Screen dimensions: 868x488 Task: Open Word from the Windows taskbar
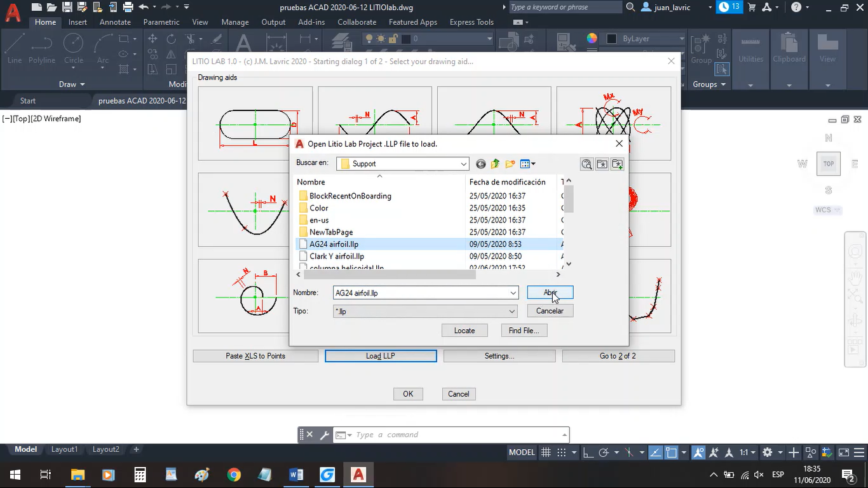coord(296,475)
